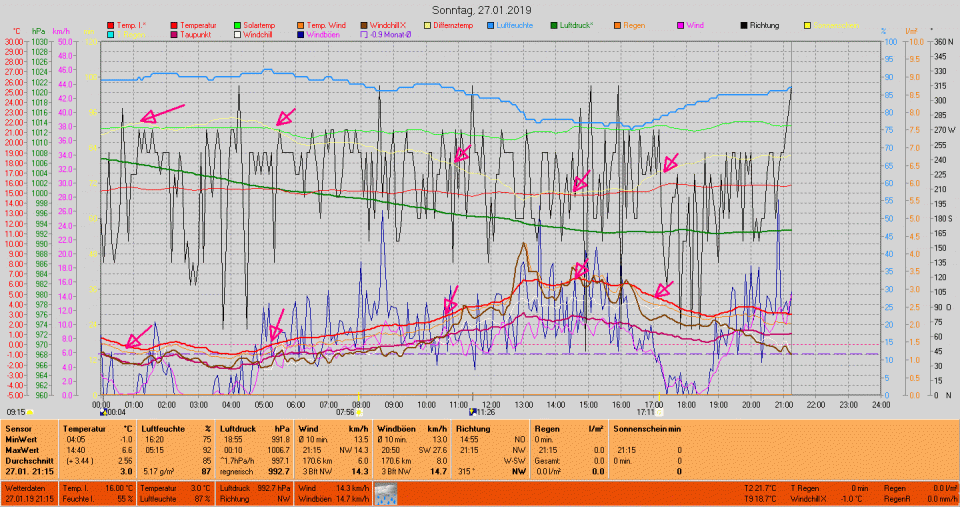
Task: Click the sun icon beside 09:15
Action: tap(31, 411)
